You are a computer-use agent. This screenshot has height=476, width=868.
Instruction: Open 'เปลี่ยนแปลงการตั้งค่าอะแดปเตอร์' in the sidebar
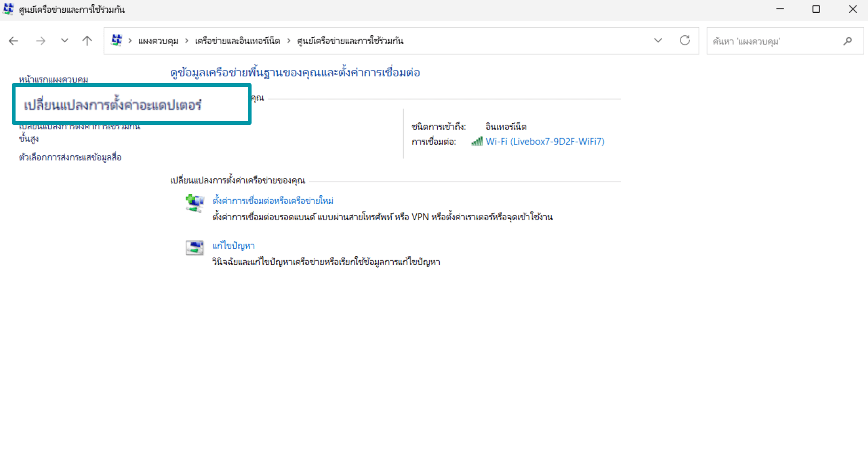point(113,106)
